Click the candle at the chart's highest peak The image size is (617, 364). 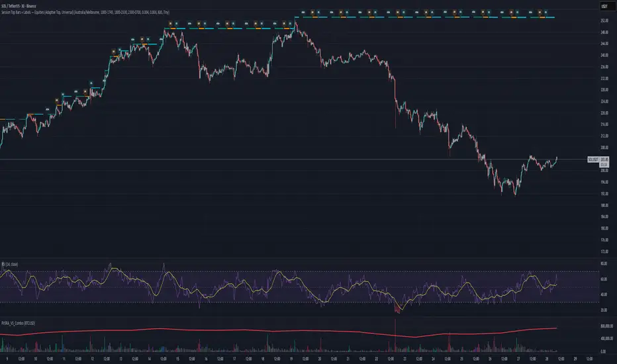pyautogui.click(x=295, y=25)
